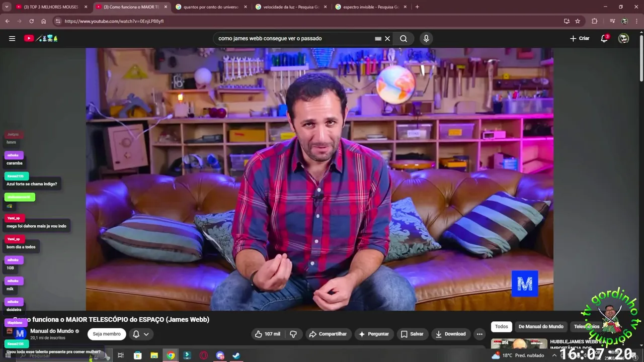Open the browser home page
Screen dimensions: 644x362
[43, 21]
